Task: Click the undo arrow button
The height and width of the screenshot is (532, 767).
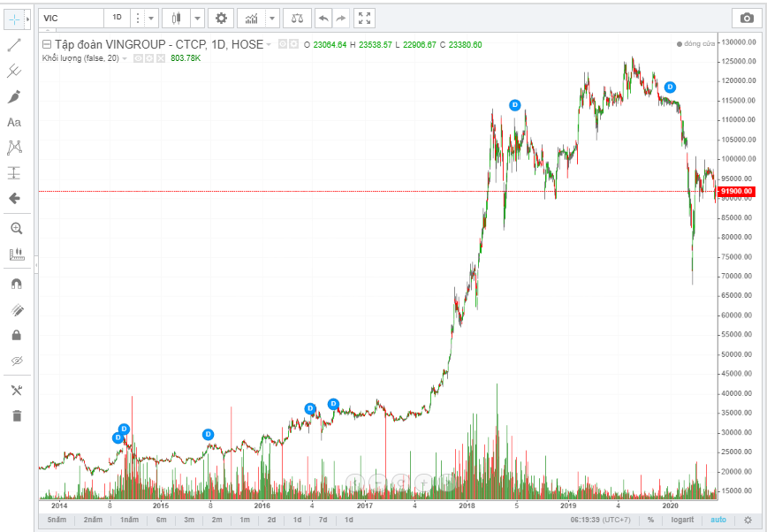Action: pyautogui.click(x=323, y=18)
